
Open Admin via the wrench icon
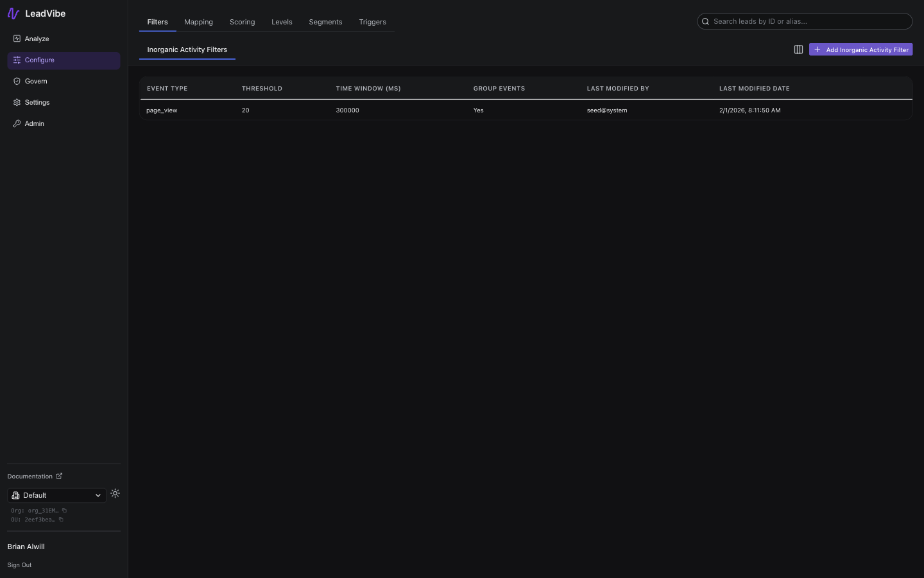click(17, 123)
